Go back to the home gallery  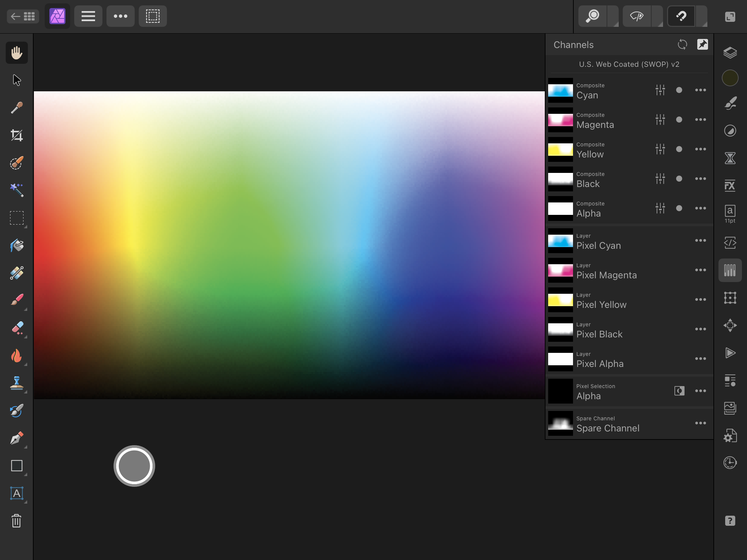(x=23, y=16)
